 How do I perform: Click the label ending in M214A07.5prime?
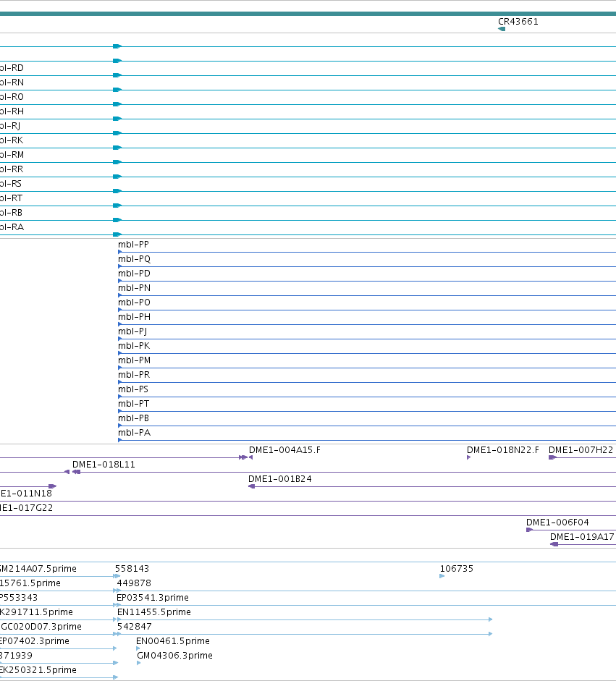coord(38,569)
